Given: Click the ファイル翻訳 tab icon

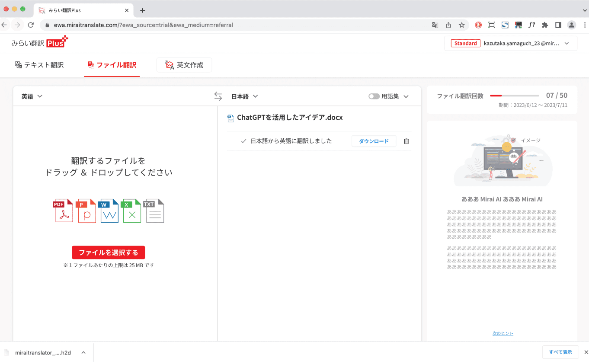Looking at the screenshot, I should click(90, 64).
